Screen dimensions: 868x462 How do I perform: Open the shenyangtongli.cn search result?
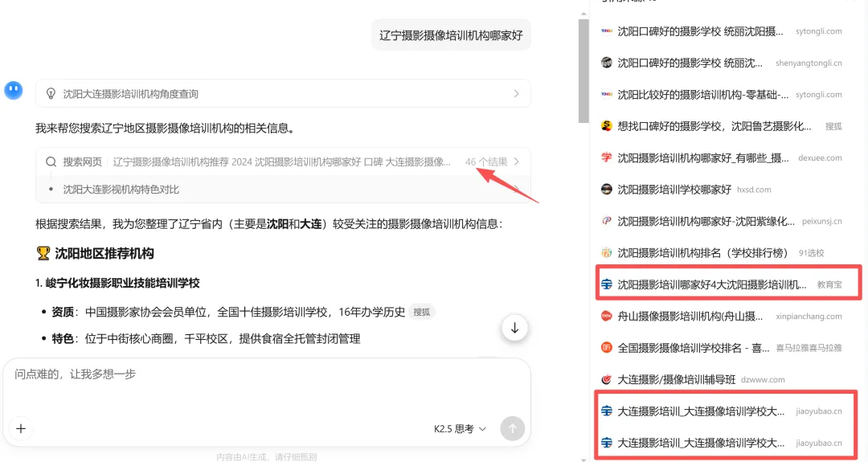pos(721,63)
